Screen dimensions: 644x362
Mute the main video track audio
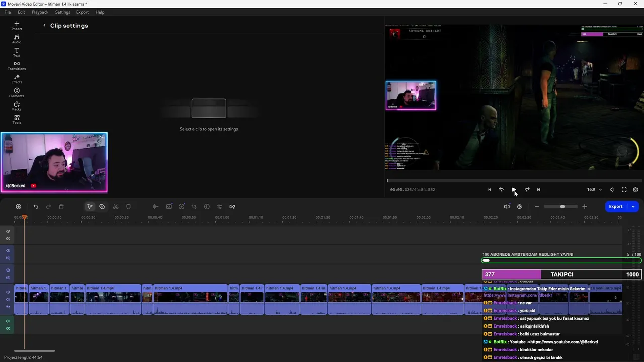pyautogui.click(x=8, y=300)
